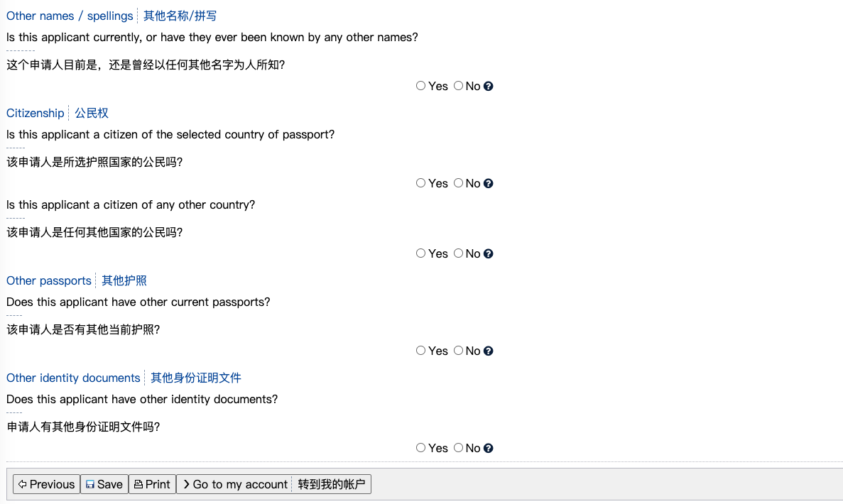The height and width of the screenshot is (504, 843).
Task: Open help icon for other current passports
Action: click(x=488, y=351)
